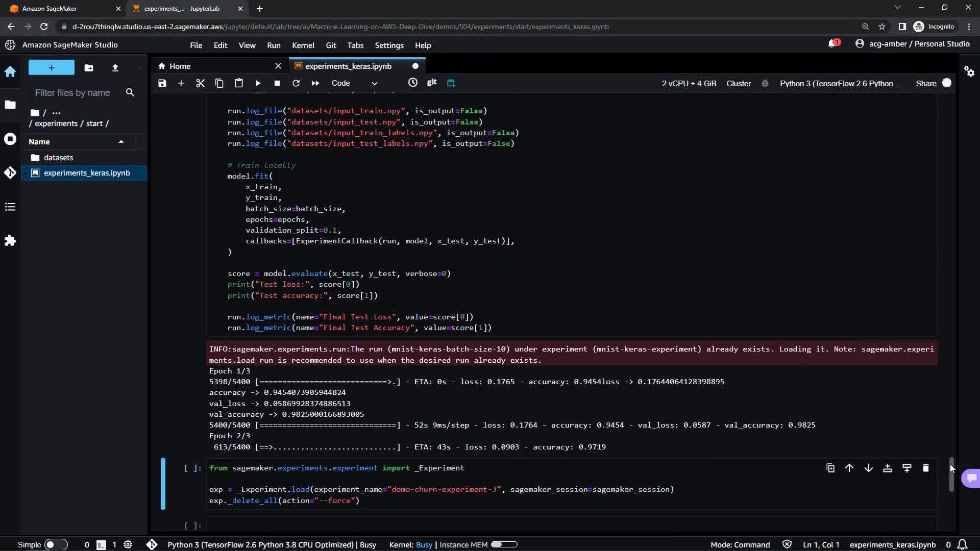This screenshot has height=551, width=980.
Task: Open the extensions puzzle piece panel
Action: (x=10, y=240)
